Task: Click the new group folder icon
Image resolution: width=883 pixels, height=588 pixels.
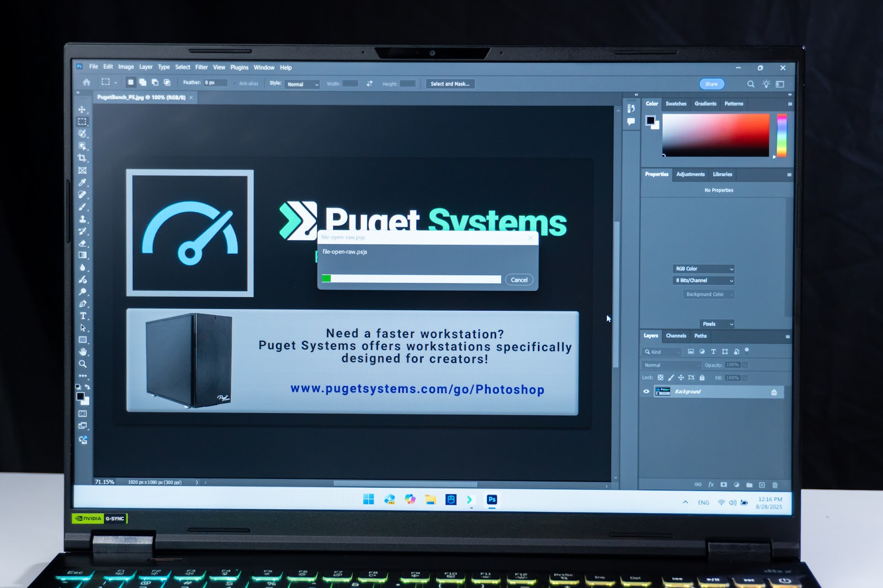Action: click(749, 485)
